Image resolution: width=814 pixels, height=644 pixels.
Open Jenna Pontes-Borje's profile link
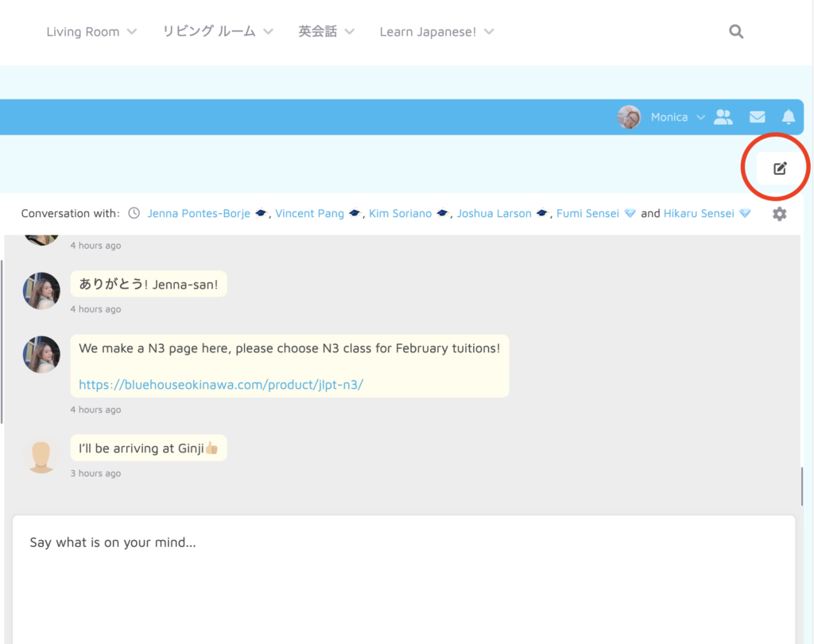[199, 213]
